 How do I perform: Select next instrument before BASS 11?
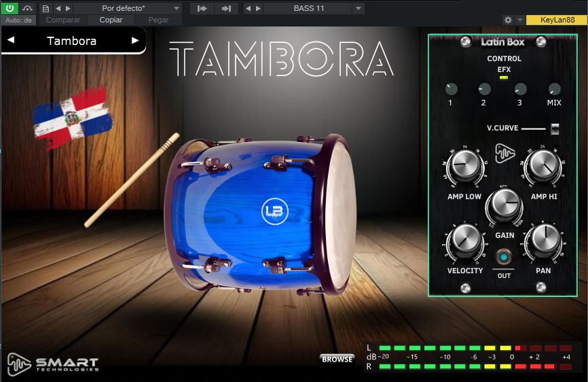pyautogui.click(x=258, y=8)
